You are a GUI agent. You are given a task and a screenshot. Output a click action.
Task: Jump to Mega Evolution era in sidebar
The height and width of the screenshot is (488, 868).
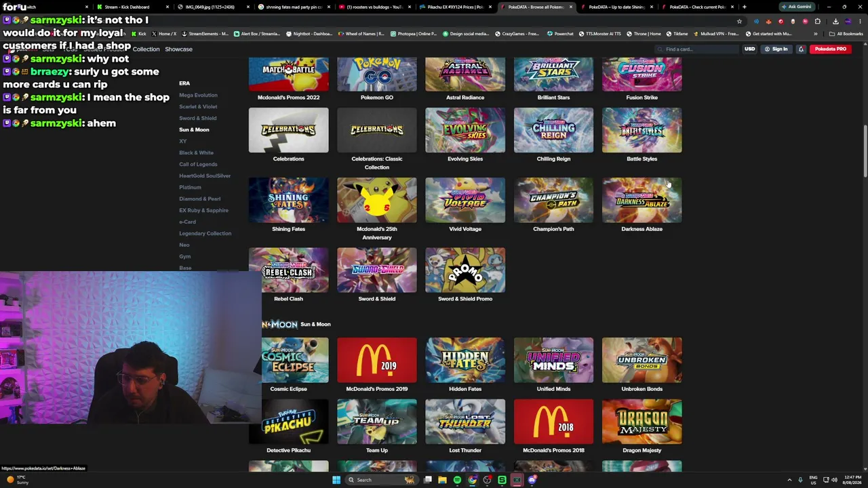coord(198,95)
